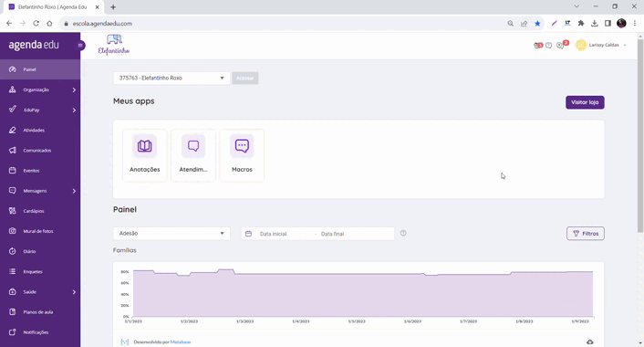
Task: Click the Mensagens sidebar icon
Action: (13, 191)
